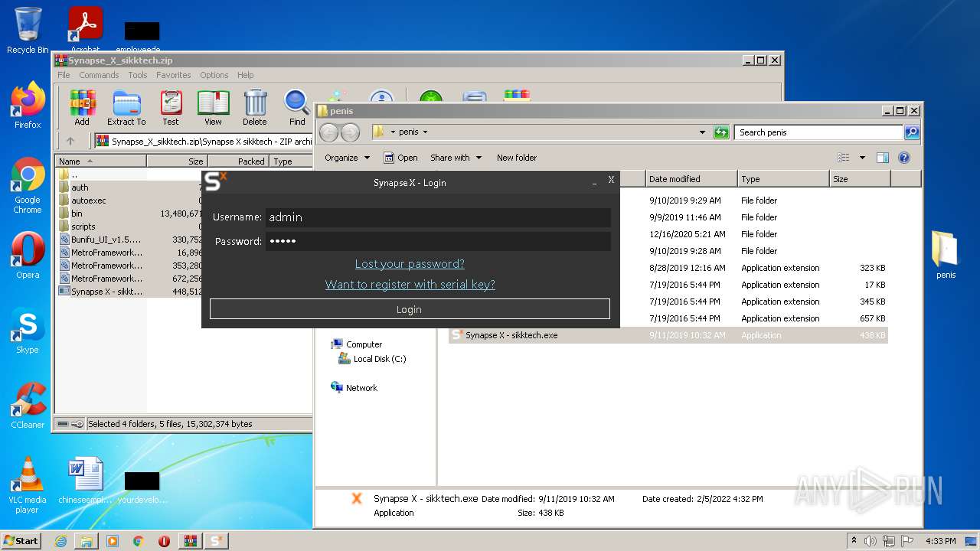Select Local Disk (C:) in navigation pane

pyautogui.click(x=371, y=359)
